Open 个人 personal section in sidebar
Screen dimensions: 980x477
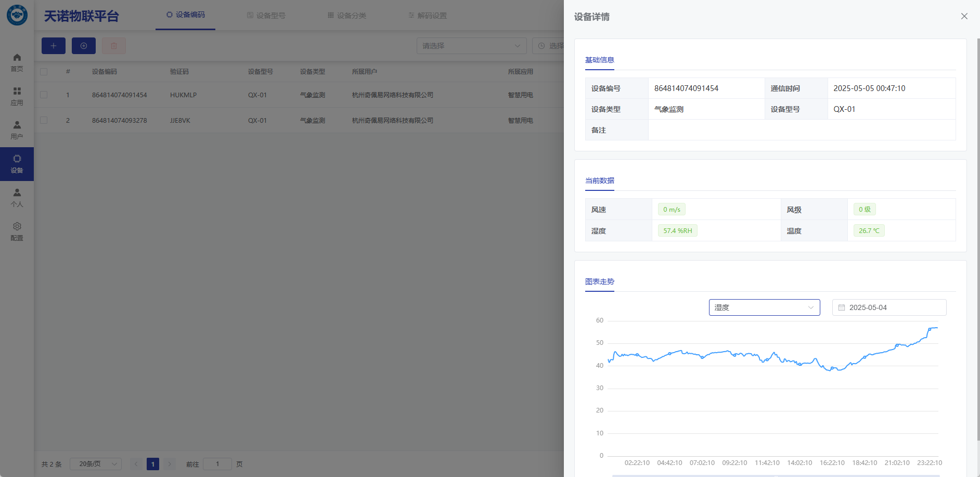tap(17, 198)
